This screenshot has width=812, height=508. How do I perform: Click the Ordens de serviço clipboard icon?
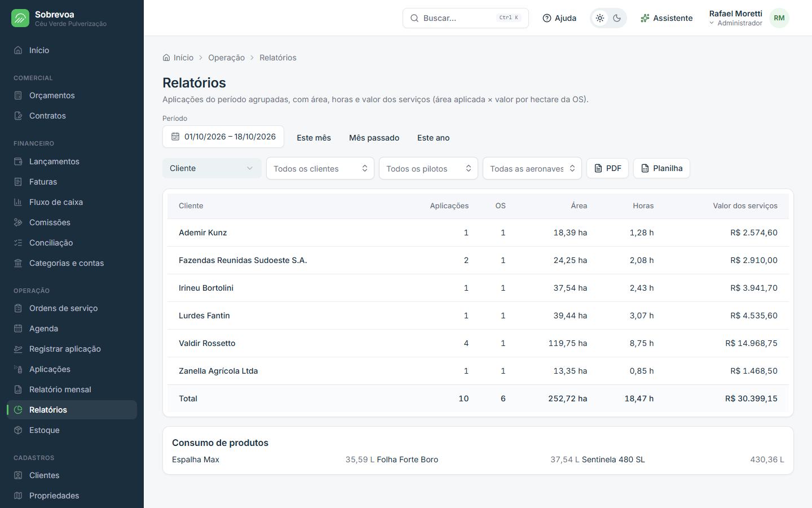click(18, 308)
